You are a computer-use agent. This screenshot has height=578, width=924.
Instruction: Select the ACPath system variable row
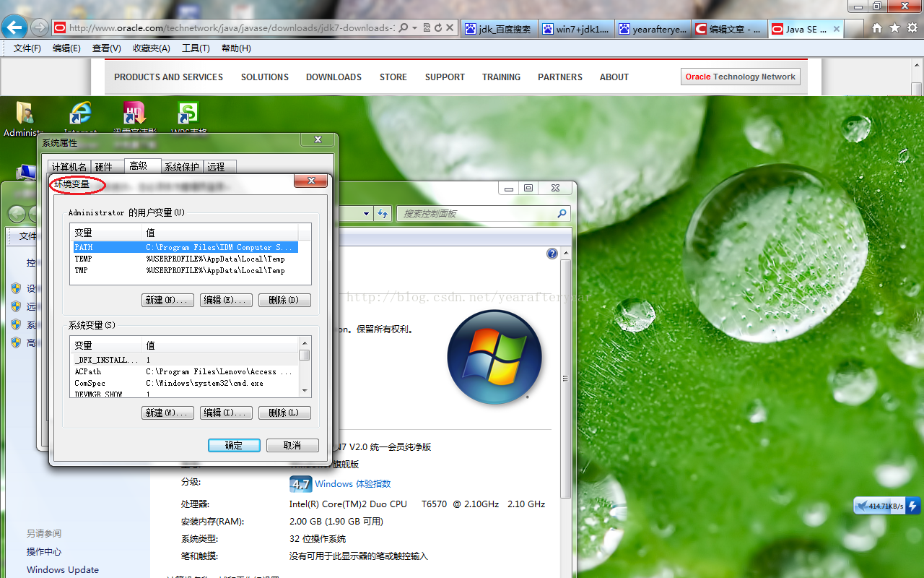pyautogui.click(x=186, y=371)
